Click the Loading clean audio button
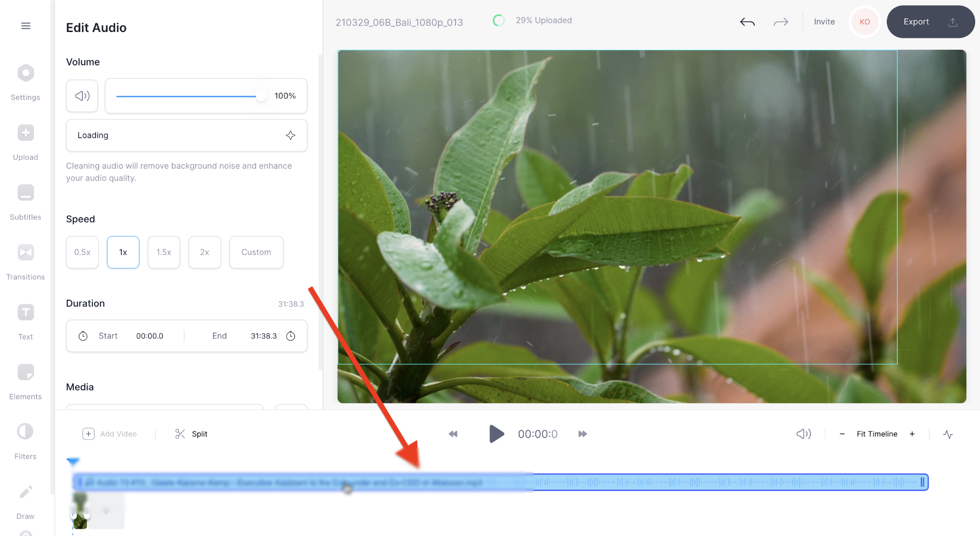 coord(187,135)
